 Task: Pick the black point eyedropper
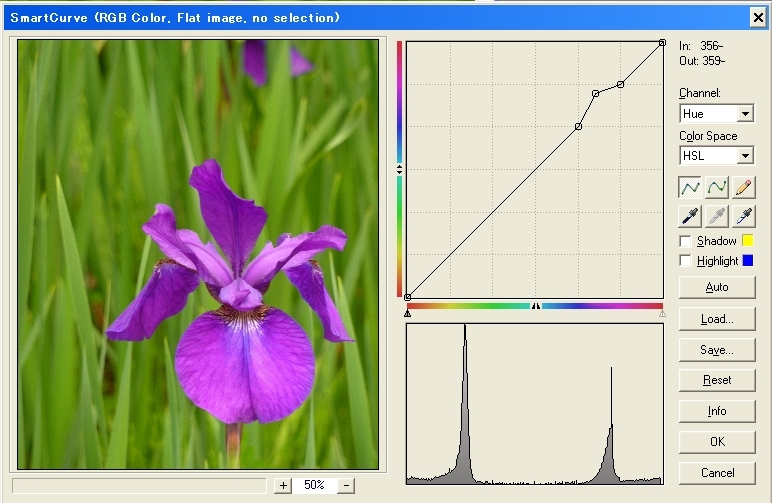[690, 215]
